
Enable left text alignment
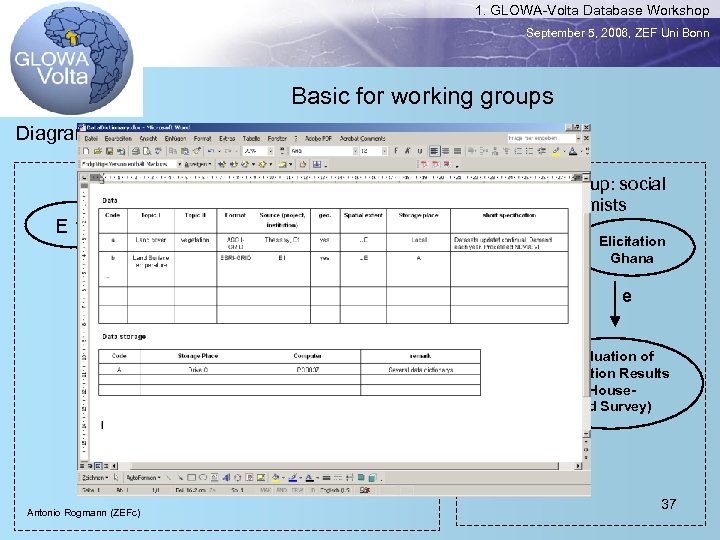click(x=434, y=151)
